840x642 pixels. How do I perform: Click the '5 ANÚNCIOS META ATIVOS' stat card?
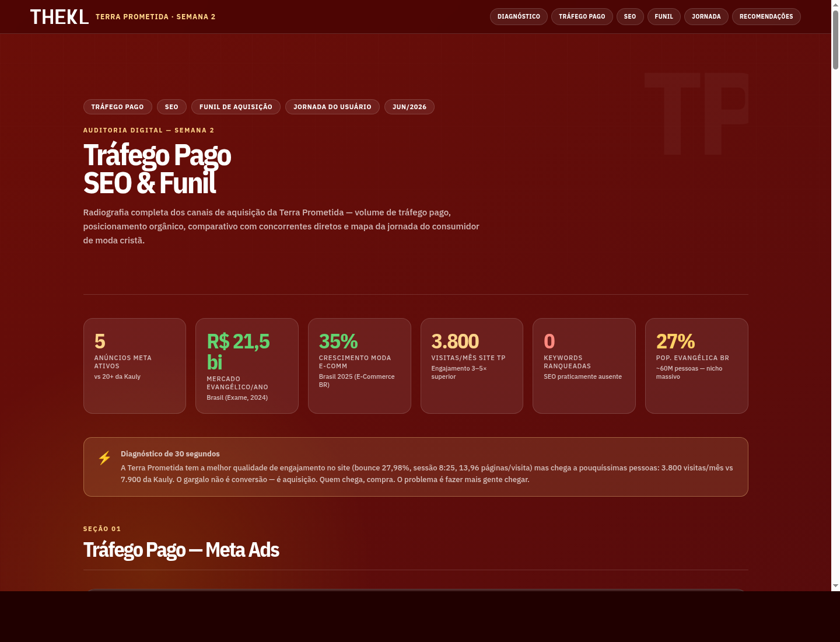click(x=135, y=366)
